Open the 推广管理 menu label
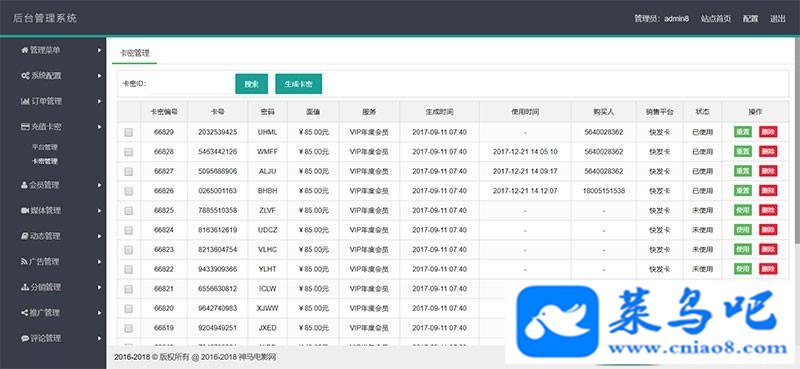800x369 pixels. click(45, 312)
